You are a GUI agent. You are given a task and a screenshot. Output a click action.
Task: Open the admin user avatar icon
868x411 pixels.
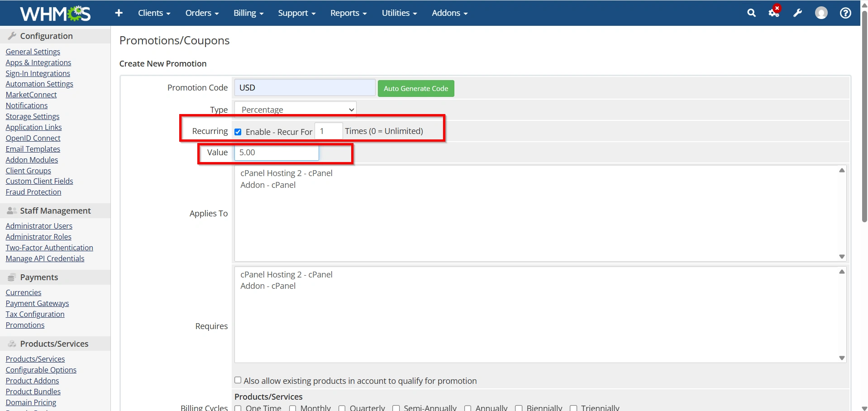(821, 13)
